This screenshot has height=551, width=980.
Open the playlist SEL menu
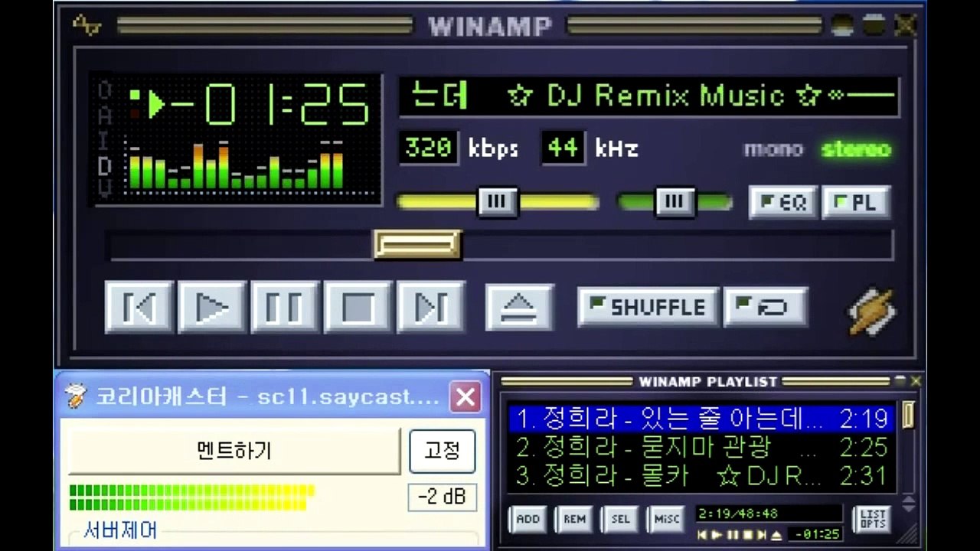[620, 519]
